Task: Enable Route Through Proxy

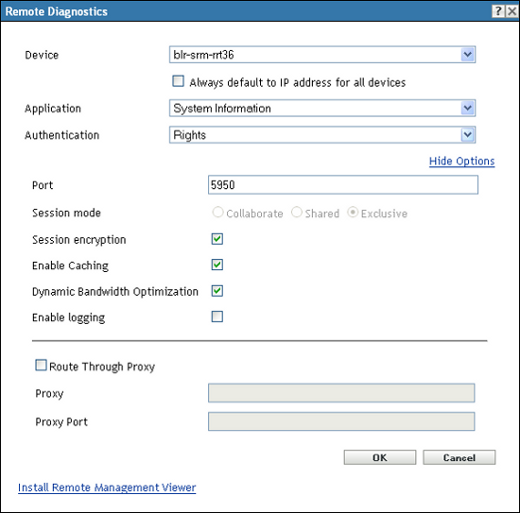Action: tap(41, 365)
